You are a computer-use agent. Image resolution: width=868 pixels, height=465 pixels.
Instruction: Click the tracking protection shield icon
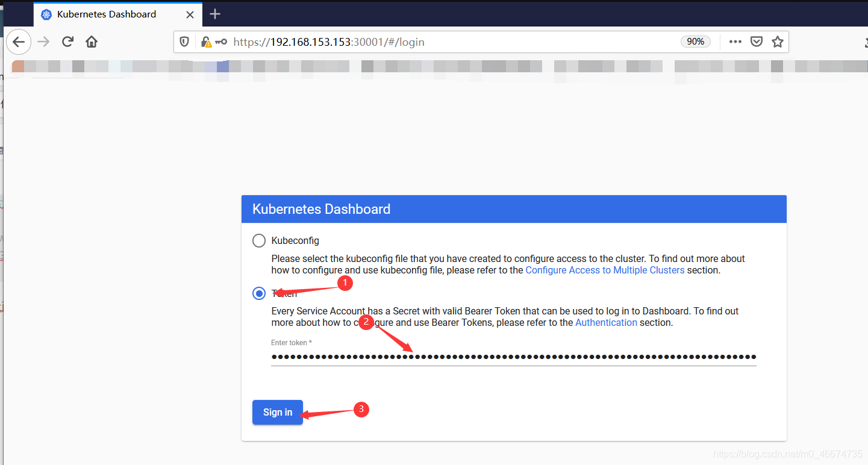pos(184,42)
